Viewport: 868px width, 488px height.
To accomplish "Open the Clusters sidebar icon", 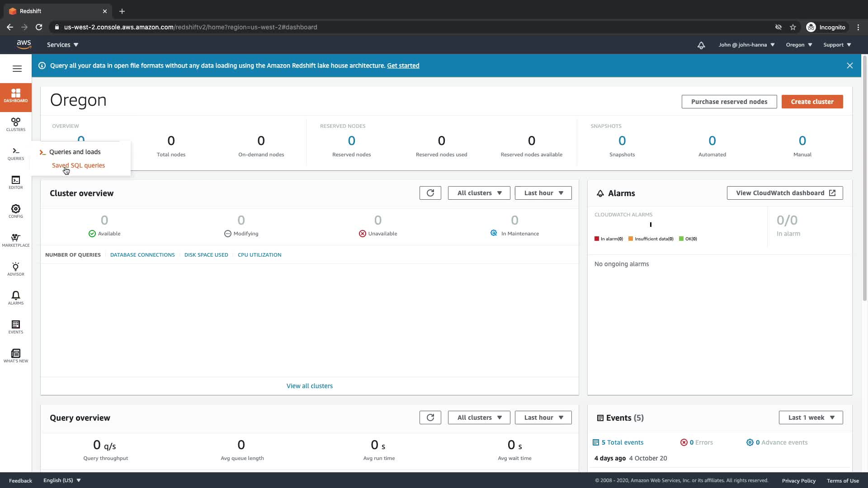I will 16,124.
